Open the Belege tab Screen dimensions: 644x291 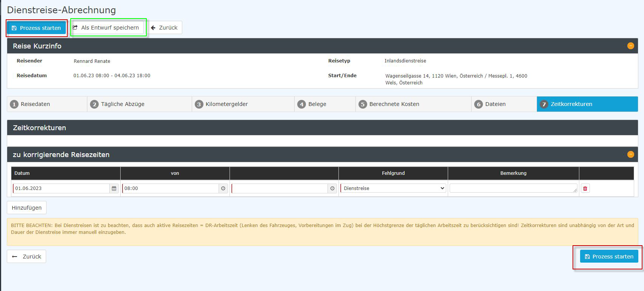(325, 104)
